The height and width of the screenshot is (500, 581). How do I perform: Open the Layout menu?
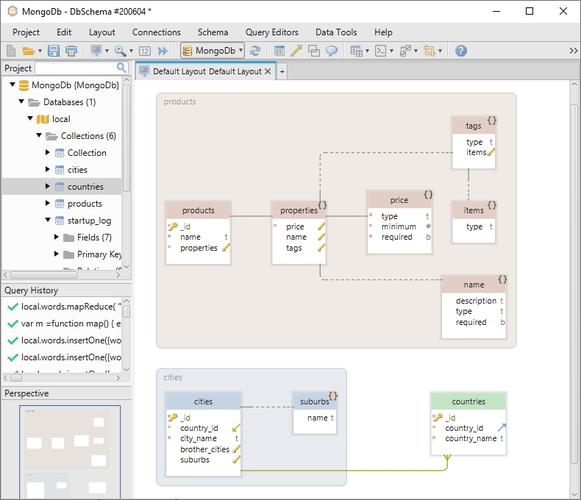102,33
